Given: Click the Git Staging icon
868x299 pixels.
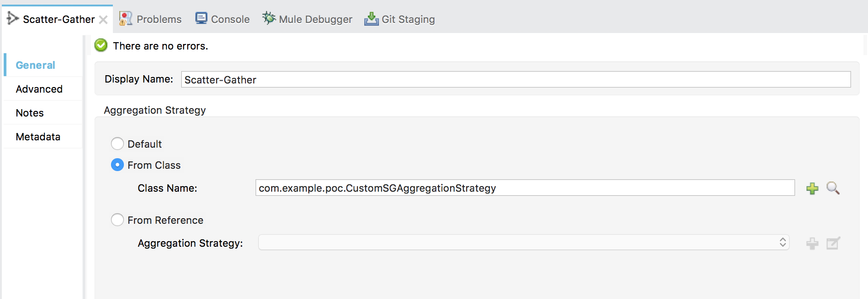Looking at the screenshot, I should coord(371,19).
